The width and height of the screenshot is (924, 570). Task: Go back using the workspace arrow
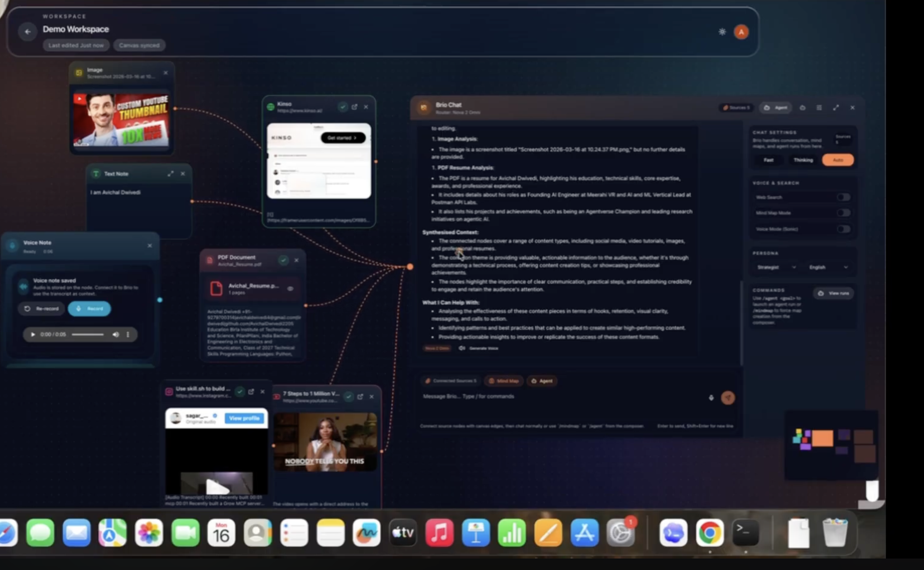click(x=27, y=32)
